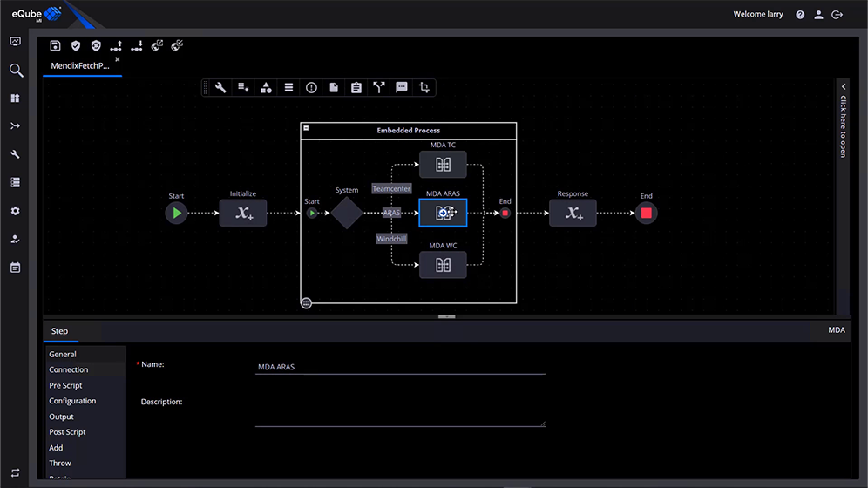Click the three-bar list icon in canvas toolbar
The width and height of the screenshot is (868, 488).
click(x=288, y=87)
